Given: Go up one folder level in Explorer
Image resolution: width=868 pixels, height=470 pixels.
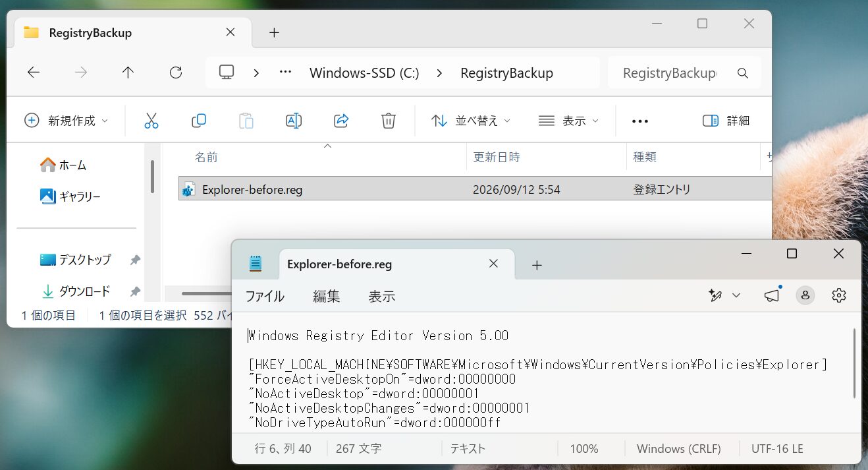Looking at the screenshot, I should pyautogui.click(x=128, y=73).
